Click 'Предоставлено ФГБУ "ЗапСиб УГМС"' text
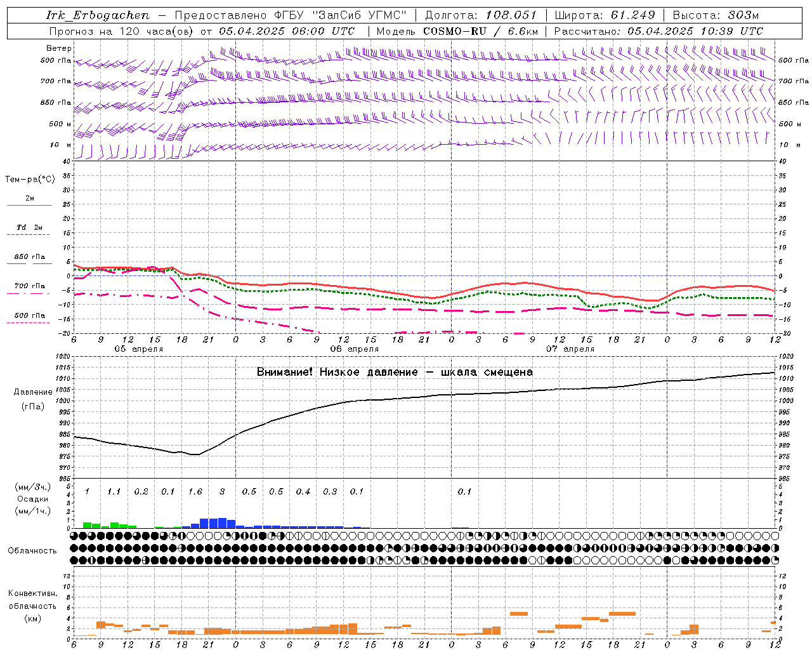The height and width of the screenshot is (650, 812). (290, 15)
